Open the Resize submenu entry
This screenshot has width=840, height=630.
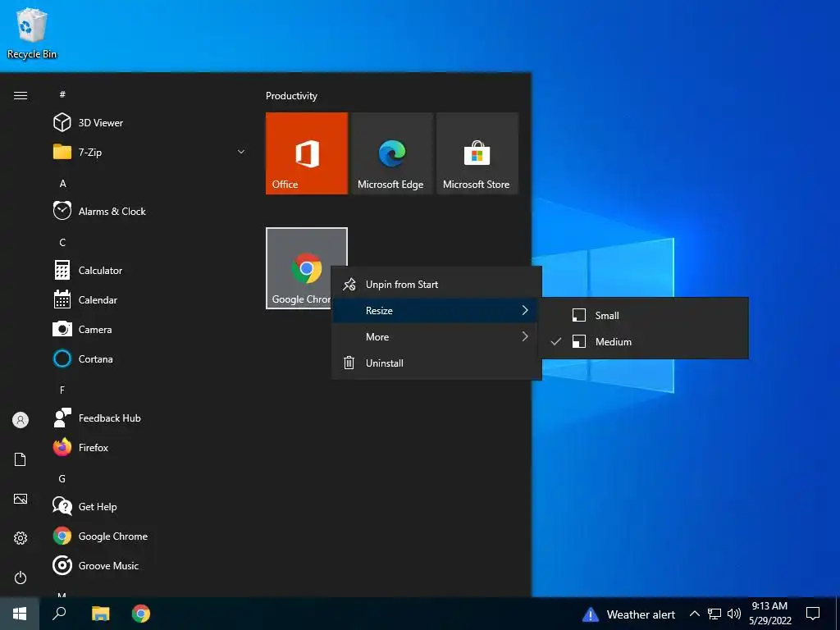pyautogui.click(x=436, y=311)
